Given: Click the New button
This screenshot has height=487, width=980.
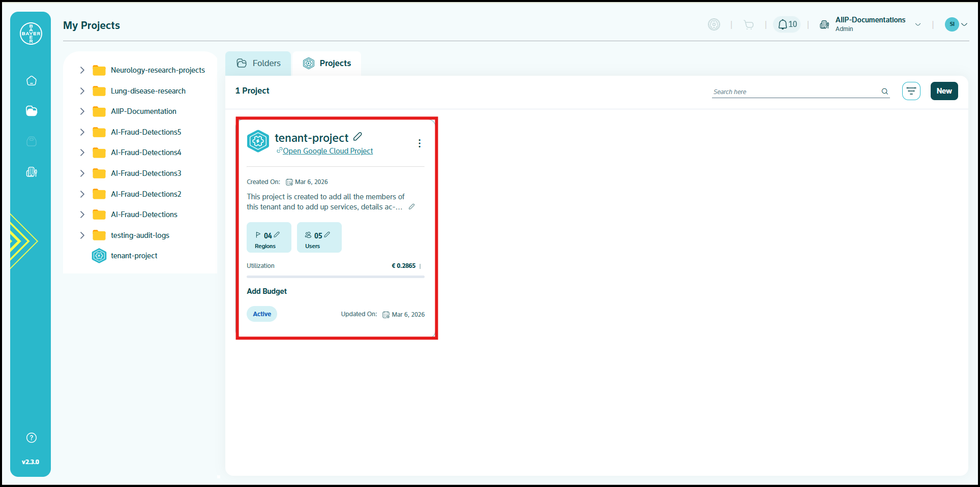Looking at the screenshot, I should click(944, 91).
